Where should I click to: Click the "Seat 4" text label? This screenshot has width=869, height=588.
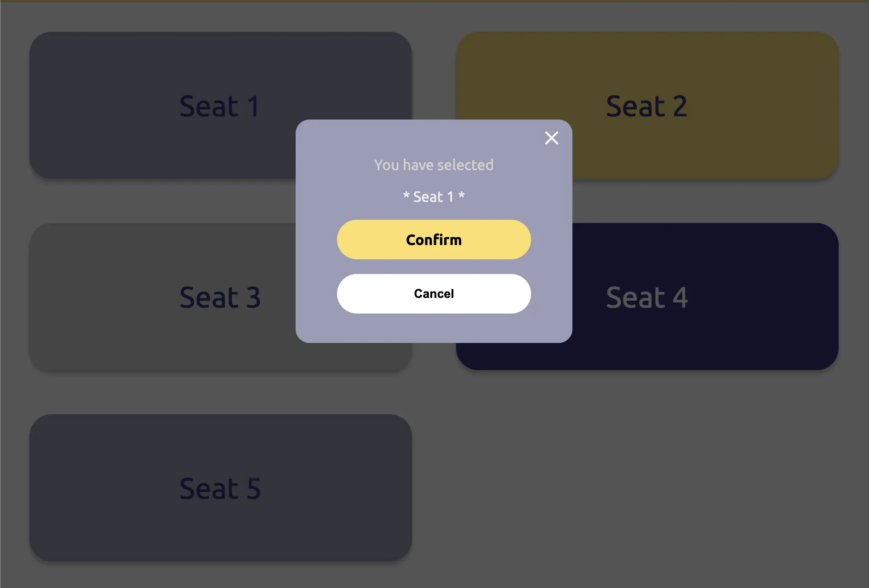pos(646,297)
